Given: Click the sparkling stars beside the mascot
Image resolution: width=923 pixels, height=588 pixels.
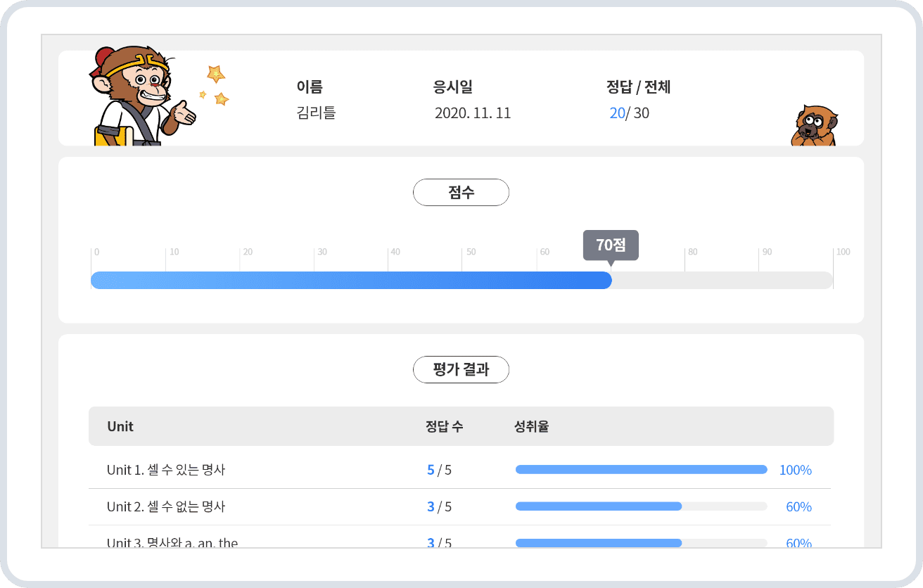Looking at the screenshot, I should [x=215, y=84].
